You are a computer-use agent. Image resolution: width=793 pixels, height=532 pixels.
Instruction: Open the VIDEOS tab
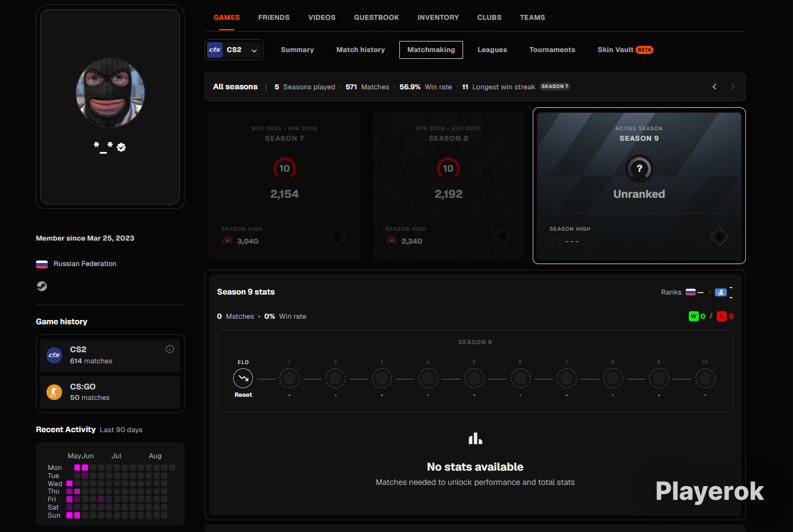pyautogui.click(x=322, y=17)
